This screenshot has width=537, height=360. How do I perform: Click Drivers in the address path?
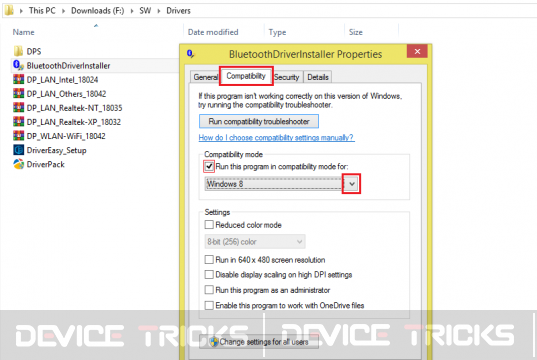(x=178, y=11)
